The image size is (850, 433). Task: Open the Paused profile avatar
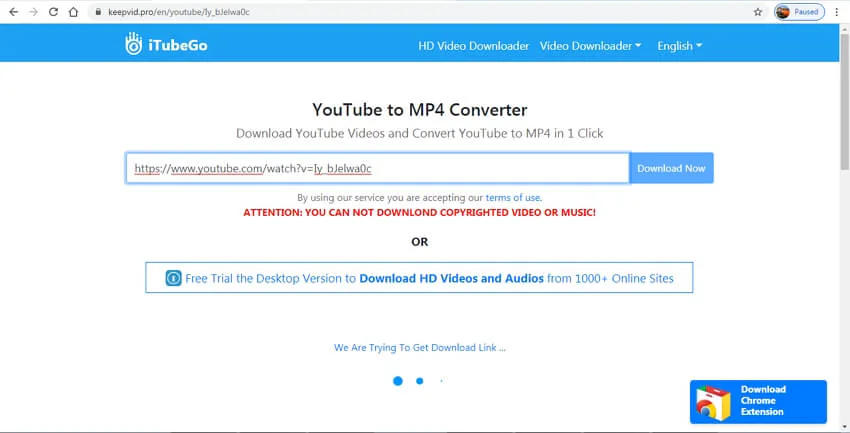coord(800,12)
